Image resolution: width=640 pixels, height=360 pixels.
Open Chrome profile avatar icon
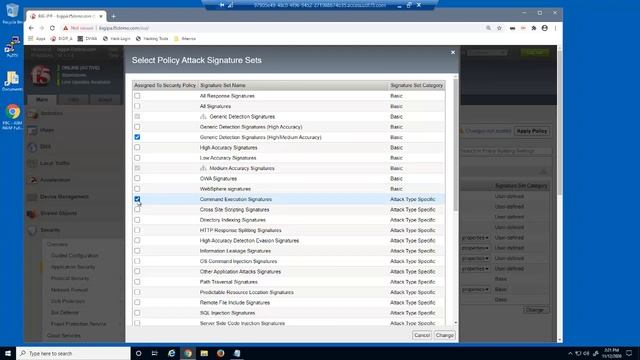tap(544, 28)
